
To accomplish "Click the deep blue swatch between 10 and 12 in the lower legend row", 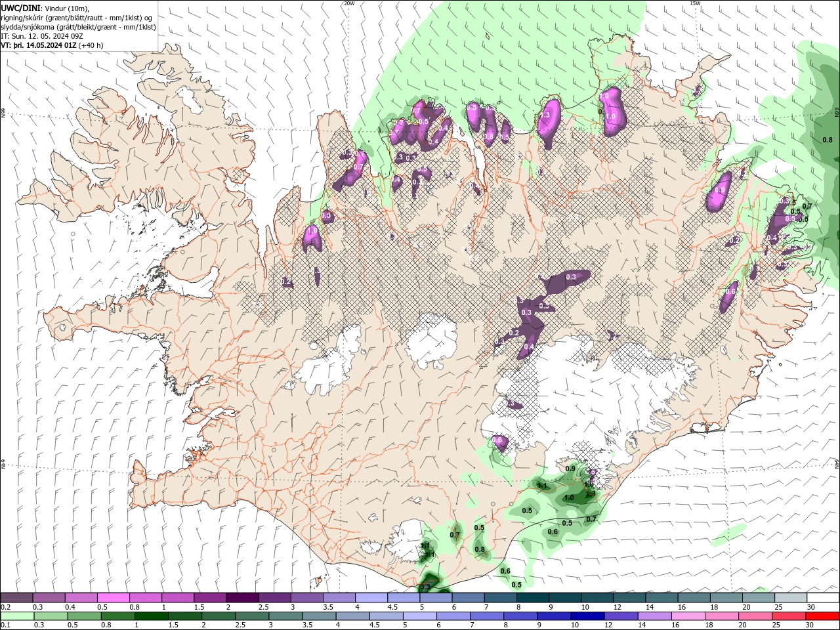I will (x=588, y=616).
